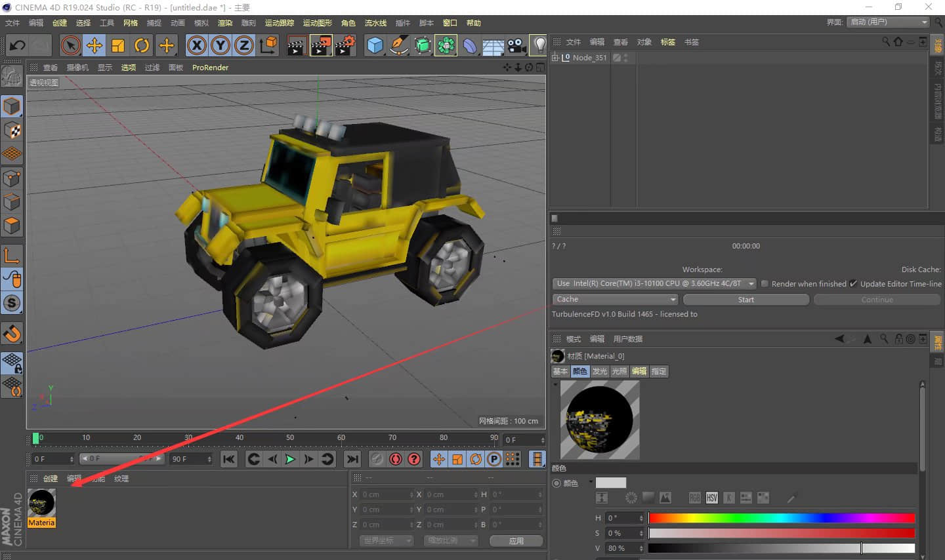Click Record Active Objects button
The height and width of the screenshot is (560, 945).
(377, 459)
